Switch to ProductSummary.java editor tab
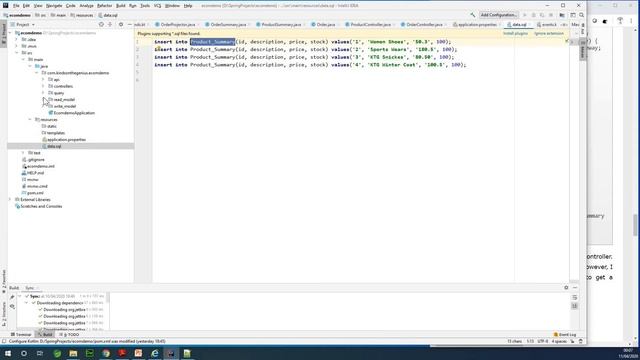Viewport: 640px width, 360px height. [281, 24]
